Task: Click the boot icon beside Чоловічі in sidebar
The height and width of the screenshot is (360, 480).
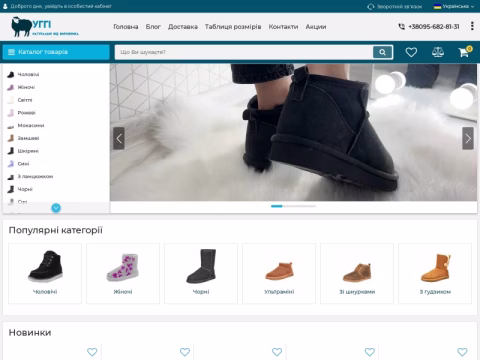Action: (x=11, y=74)
